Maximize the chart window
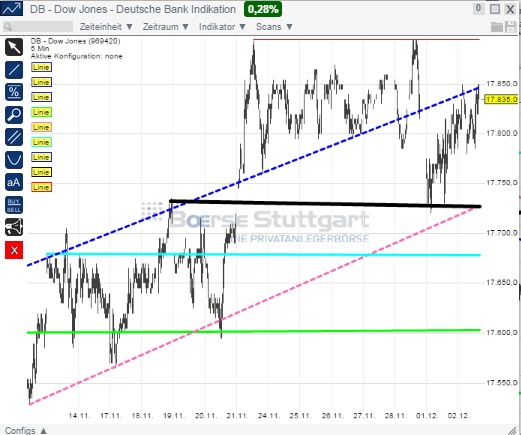The height and width of the screenshot is (435, 521). [495, 9]
